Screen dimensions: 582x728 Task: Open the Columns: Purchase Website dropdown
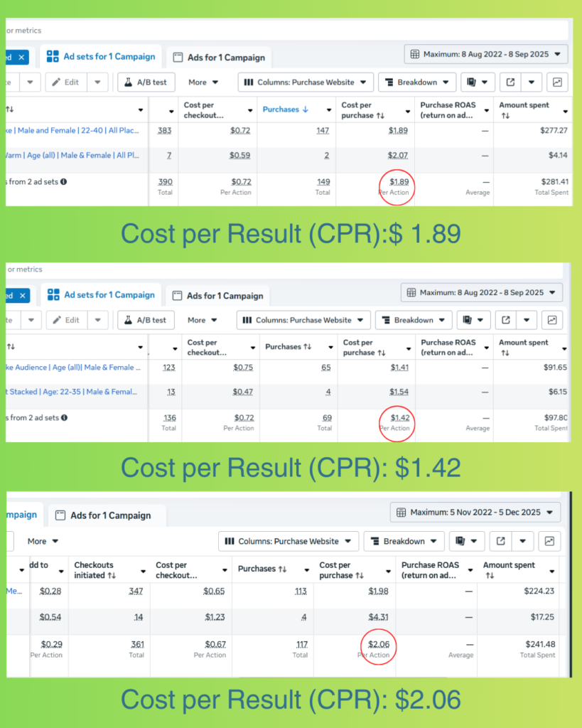(x=306, y=82)
